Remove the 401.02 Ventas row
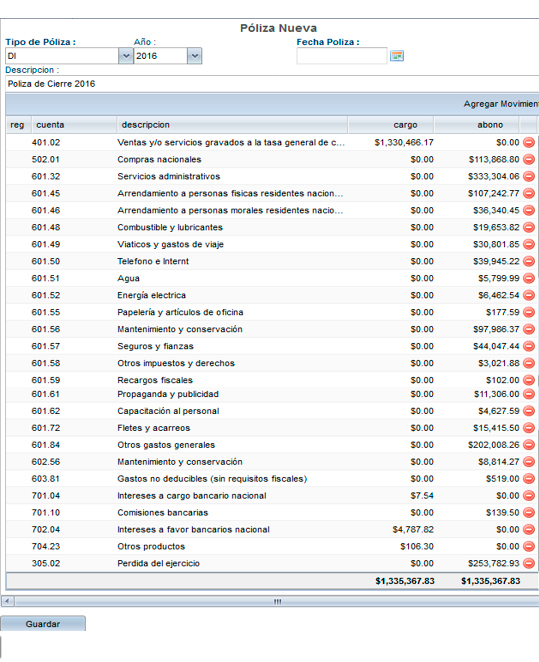 tap(529, 142)
